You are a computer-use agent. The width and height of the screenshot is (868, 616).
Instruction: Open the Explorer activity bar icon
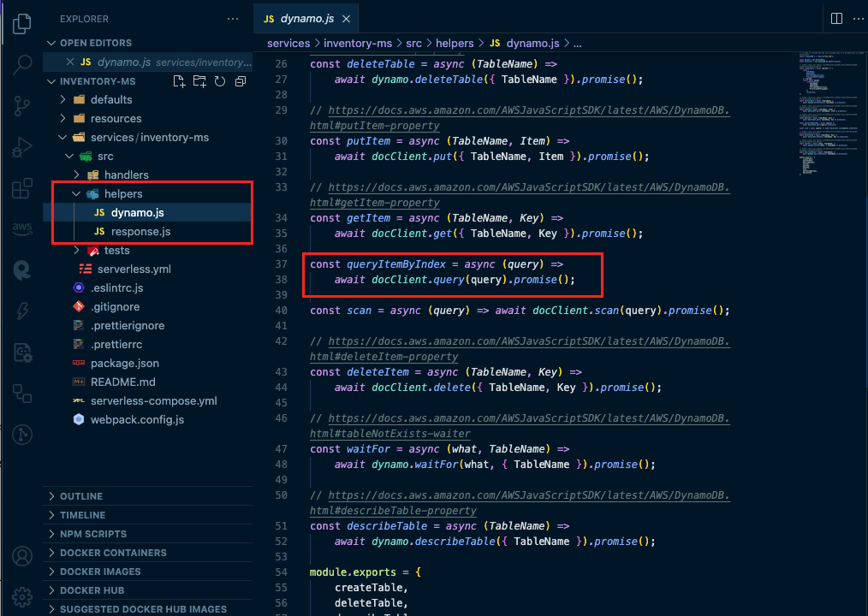click(21, 23)
